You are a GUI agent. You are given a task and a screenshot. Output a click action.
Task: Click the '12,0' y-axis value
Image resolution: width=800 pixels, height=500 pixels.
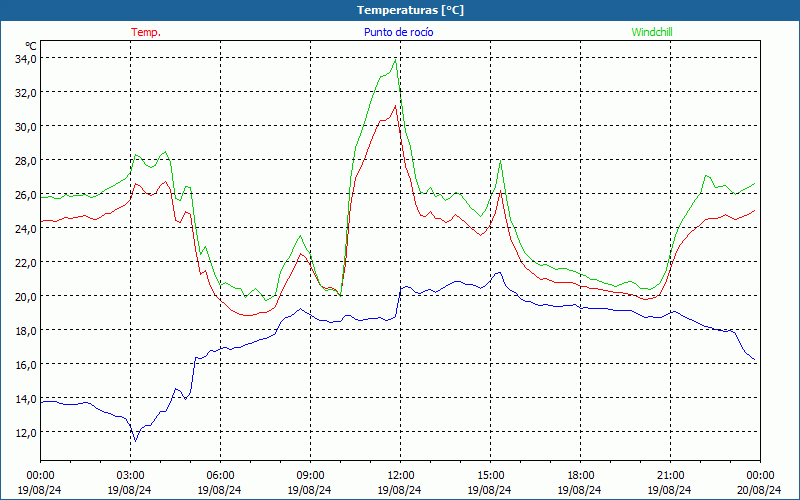coord(26,433)
